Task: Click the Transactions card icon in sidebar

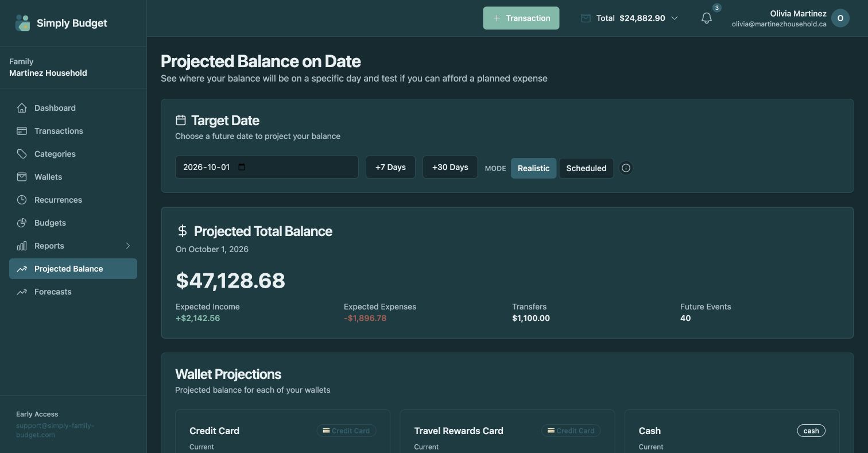Action: [22, 131]
